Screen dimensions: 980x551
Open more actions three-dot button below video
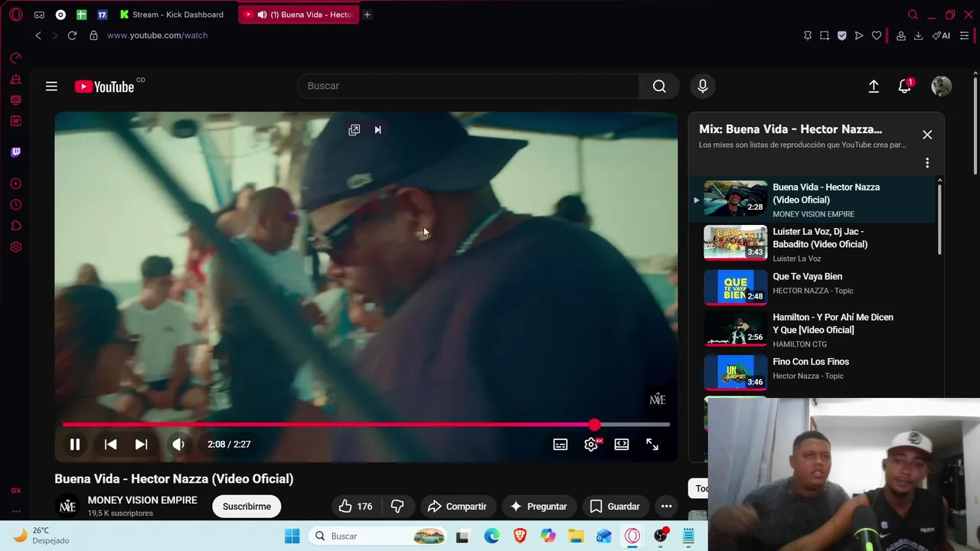(x=666, y=507)
